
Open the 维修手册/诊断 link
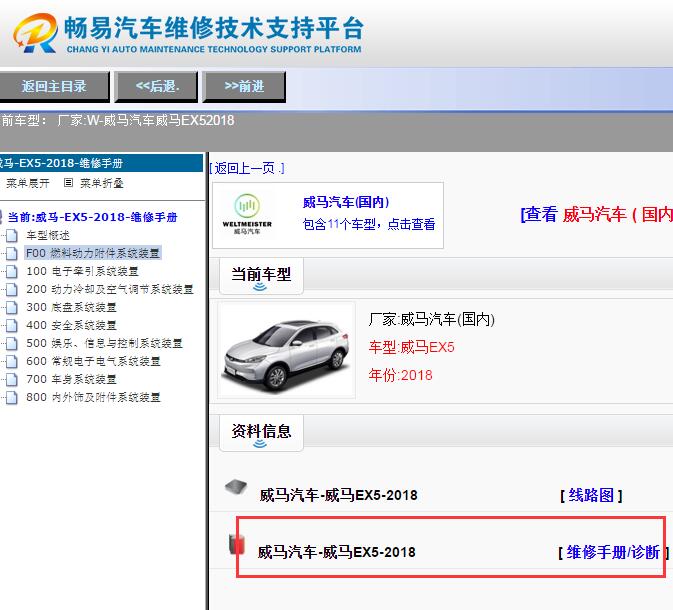(613, 552)
